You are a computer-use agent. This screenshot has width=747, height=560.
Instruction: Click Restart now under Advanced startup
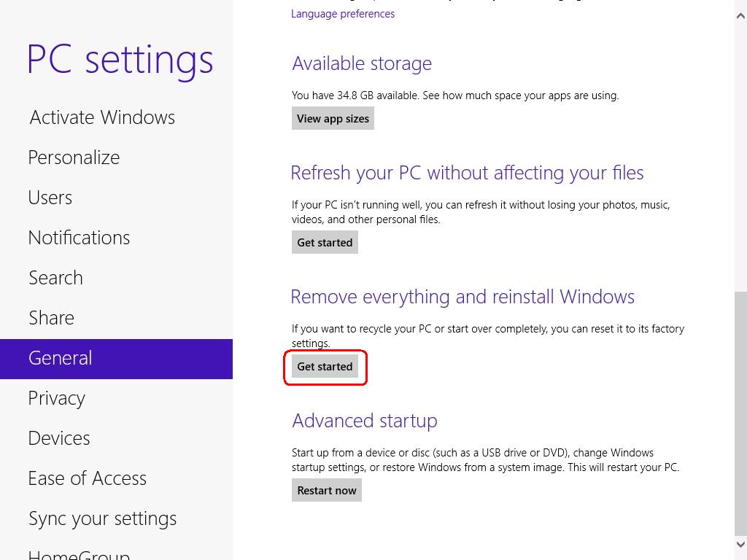326,489
